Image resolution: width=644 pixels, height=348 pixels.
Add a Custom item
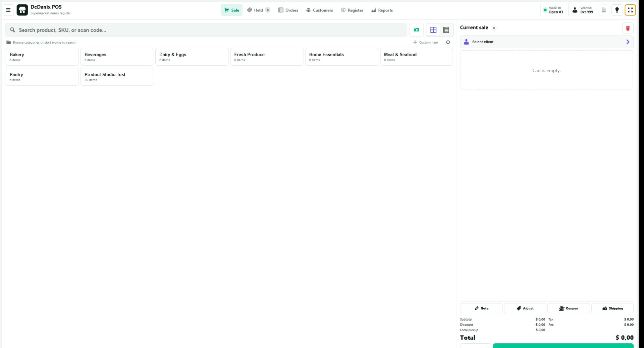tap(425, 42)
